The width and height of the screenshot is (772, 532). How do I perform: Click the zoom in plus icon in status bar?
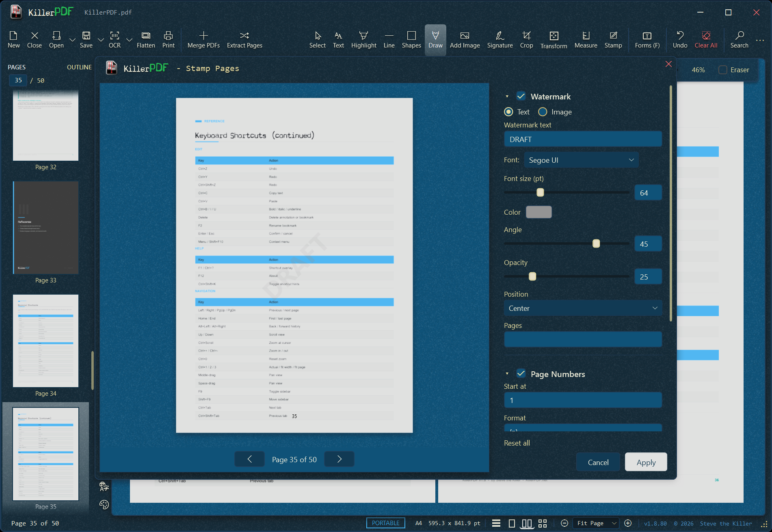(628, 523)
